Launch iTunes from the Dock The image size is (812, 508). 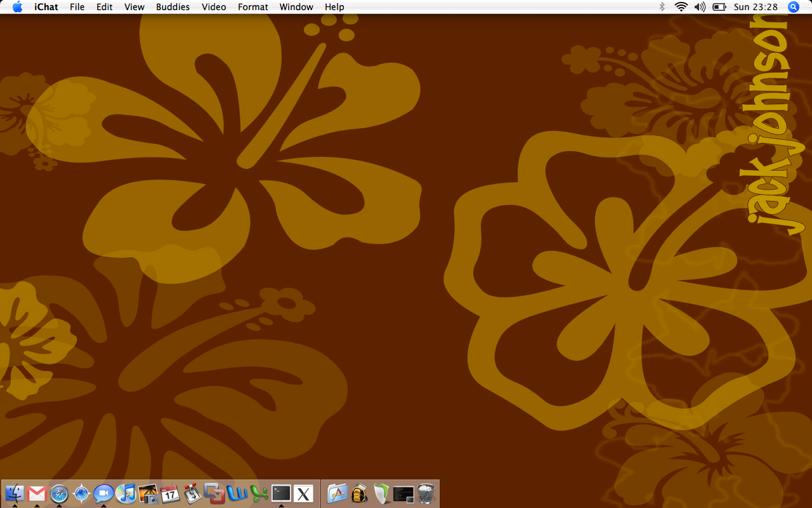coord(126,493)
